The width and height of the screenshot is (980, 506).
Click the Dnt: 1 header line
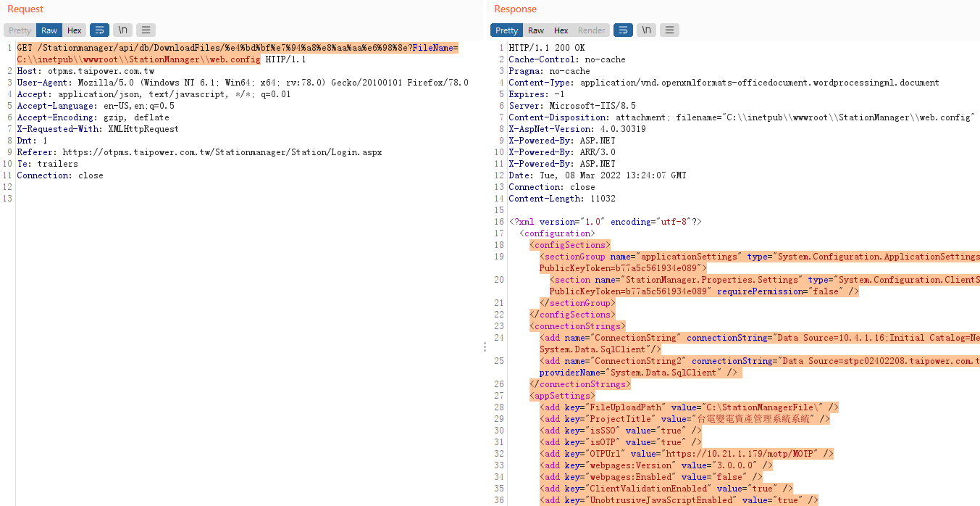coord(32,141)
